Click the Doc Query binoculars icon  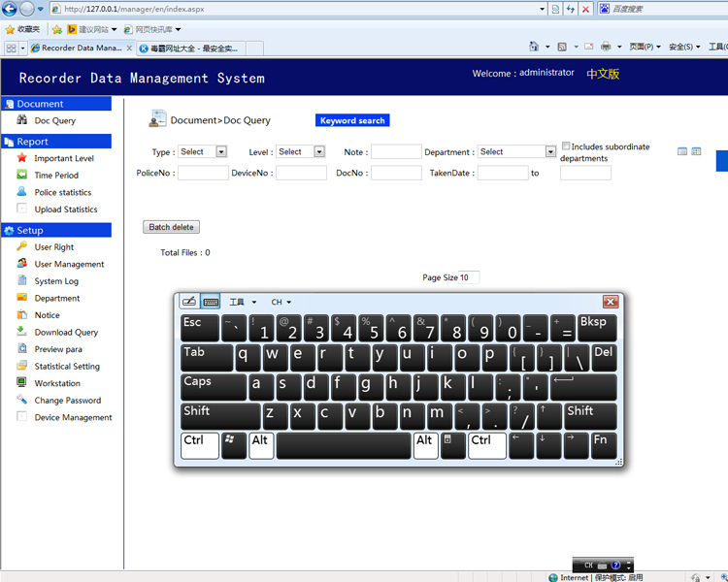22,120
